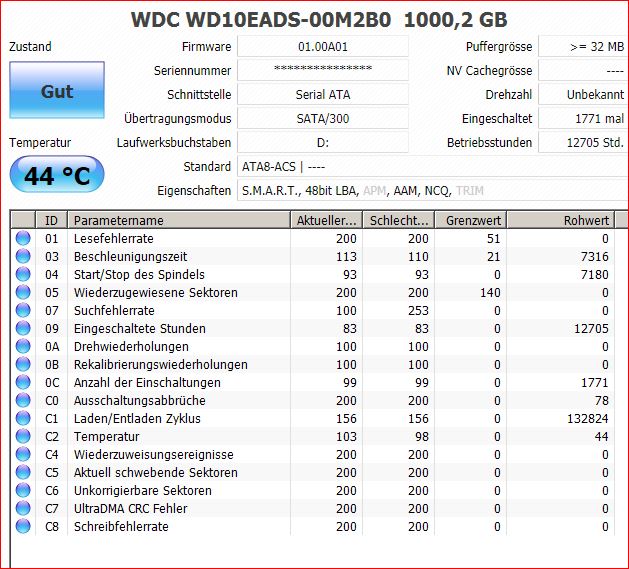
Task: Select the Drehwiederholungen parameter name
Action: point(131,347)
